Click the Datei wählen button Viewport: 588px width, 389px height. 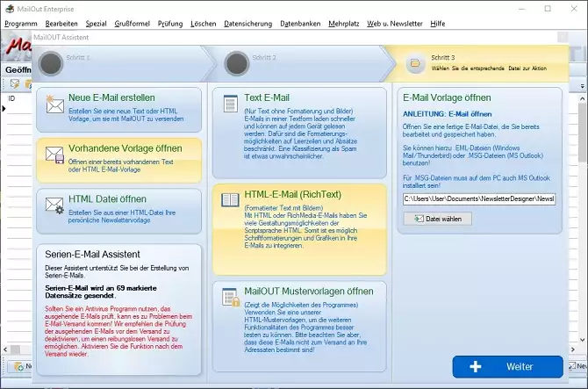(x=437, y=219)
